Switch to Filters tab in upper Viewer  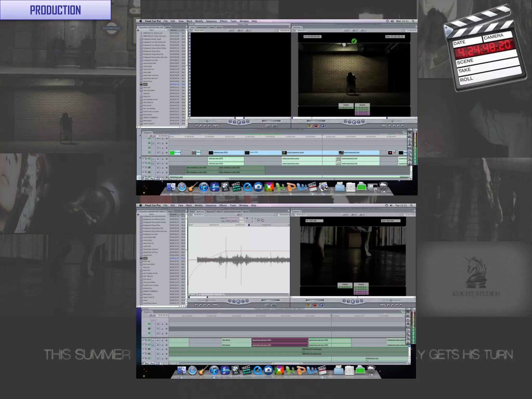pyautogui.click(x=212, y=27)
